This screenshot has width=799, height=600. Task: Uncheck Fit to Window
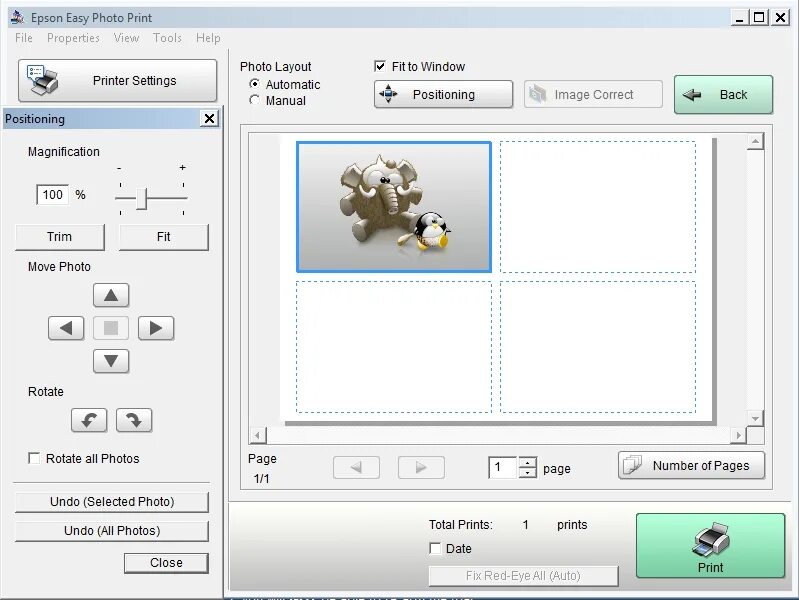coord(380,66)
